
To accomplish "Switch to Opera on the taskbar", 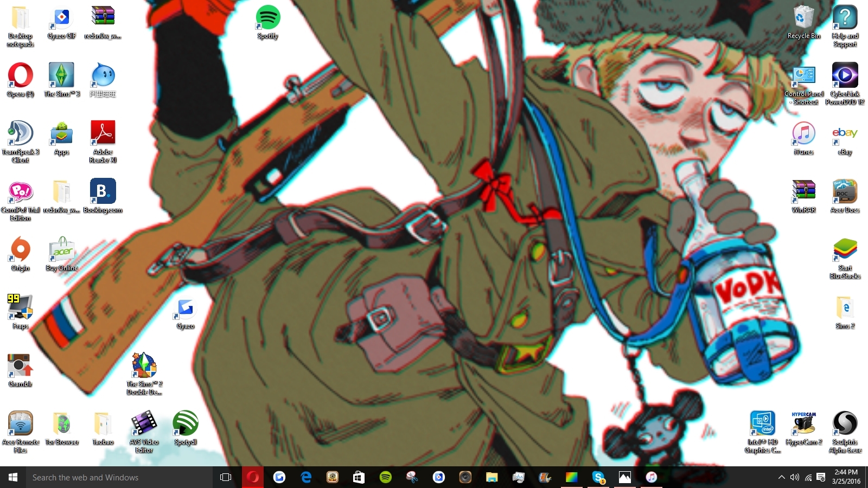I will click(x=253, y=477).
